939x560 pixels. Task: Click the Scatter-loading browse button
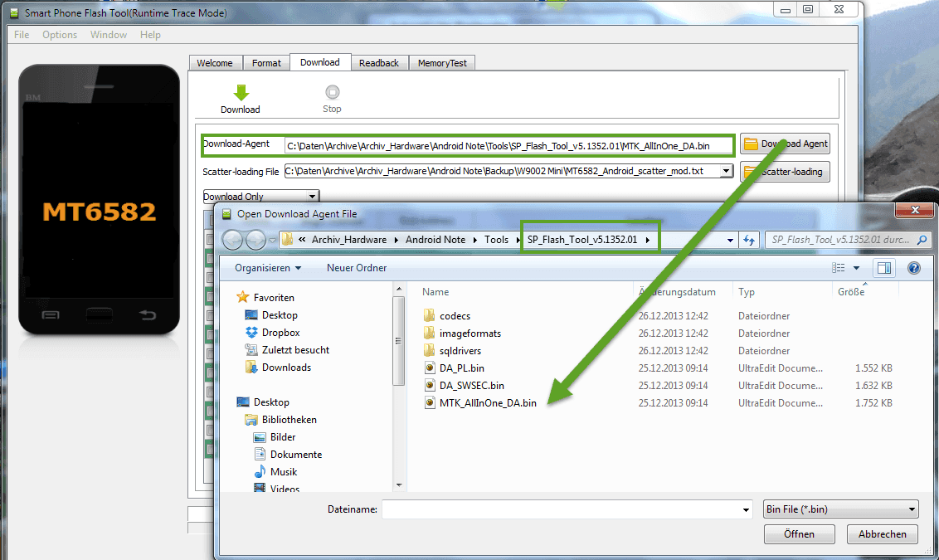pos(785,172)
